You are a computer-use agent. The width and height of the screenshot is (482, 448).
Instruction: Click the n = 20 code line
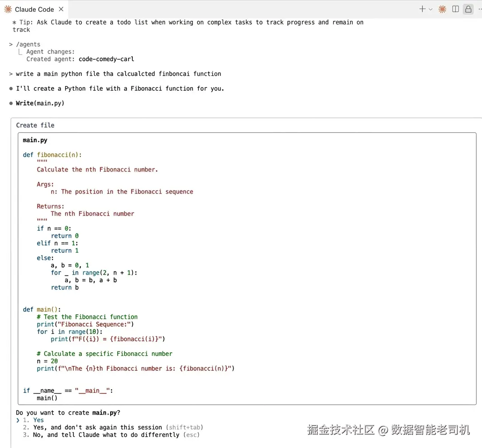pos(47,361)
